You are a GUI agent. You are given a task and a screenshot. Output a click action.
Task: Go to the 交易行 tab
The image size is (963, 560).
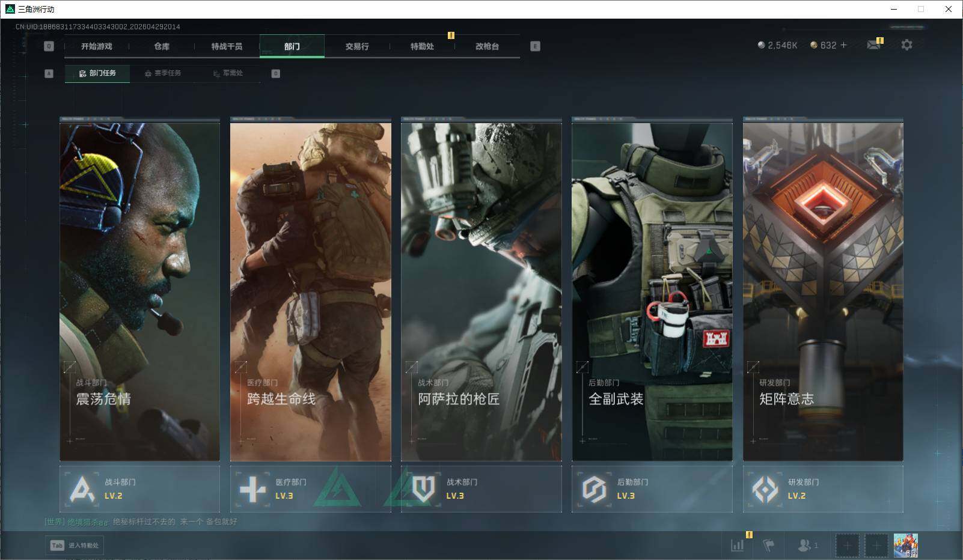(x=357, y=46)
